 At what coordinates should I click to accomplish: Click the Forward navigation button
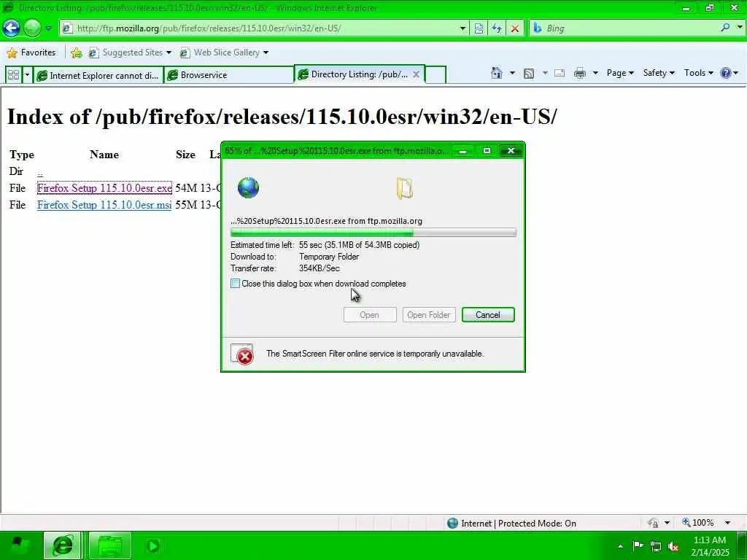pyautogui.click(x=32, y=28)
